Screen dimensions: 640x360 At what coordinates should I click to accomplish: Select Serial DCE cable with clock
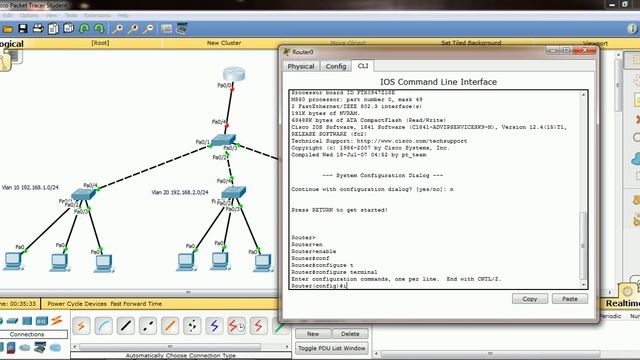tap(236, 326)
